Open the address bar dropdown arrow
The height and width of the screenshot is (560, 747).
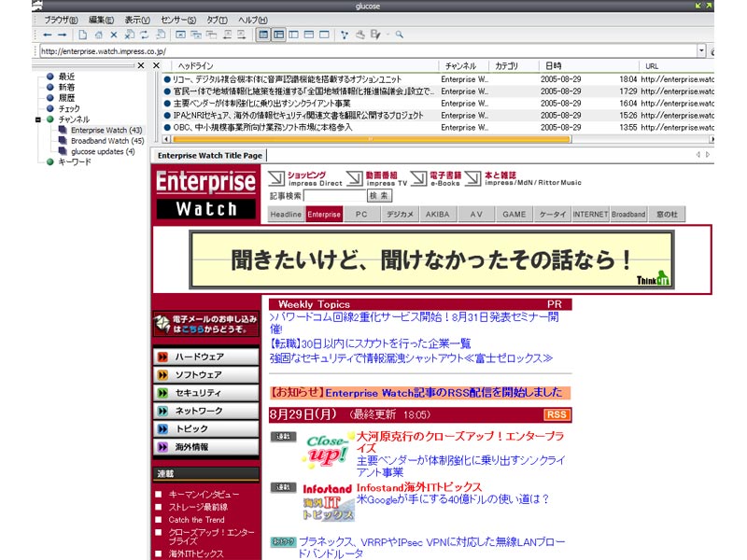point(701,51)
